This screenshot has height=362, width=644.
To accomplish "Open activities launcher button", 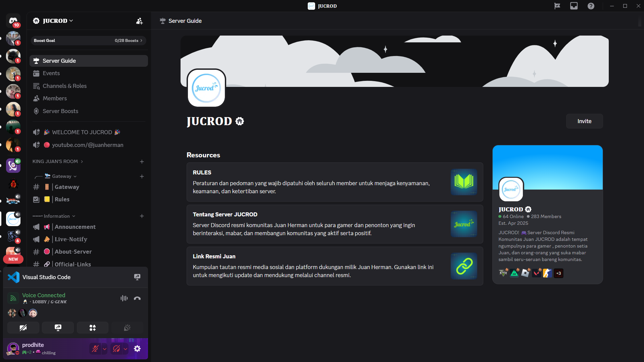I will [93, 328].
